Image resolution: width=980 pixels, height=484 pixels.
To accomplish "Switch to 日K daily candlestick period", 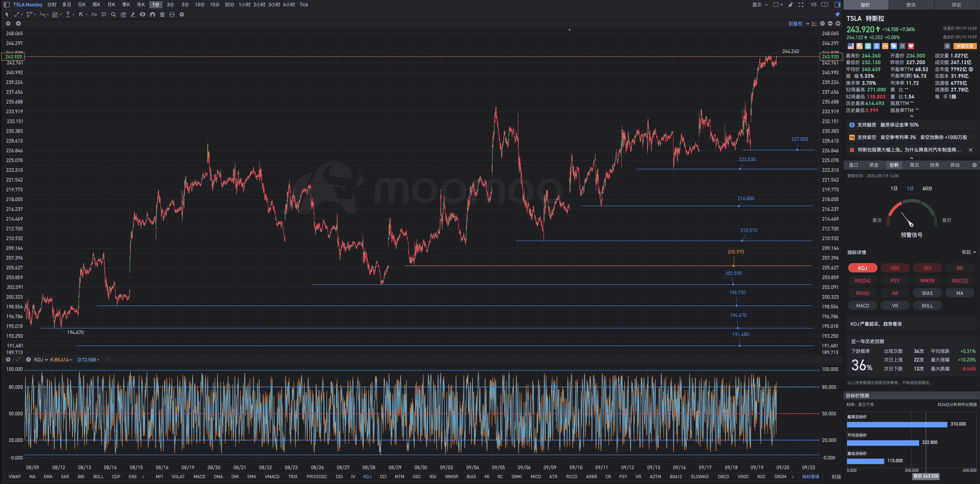I will [82, 4].
